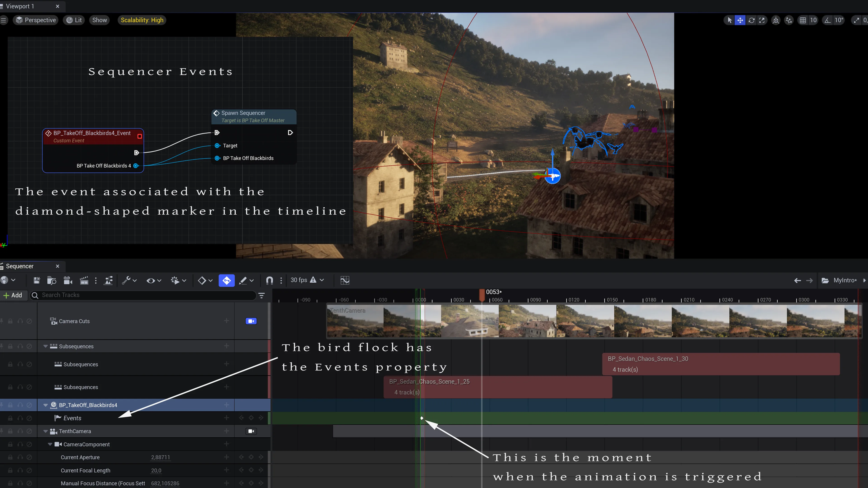The width and height of the screenshot is (868, 488).
Task: Open the Sequencer curve editor
Action: tap(345, 280)
